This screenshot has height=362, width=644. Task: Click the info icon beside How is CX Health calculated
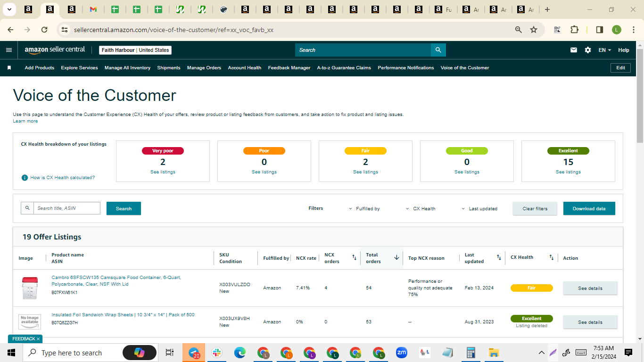pyautogui.click(x=25, y=178)
